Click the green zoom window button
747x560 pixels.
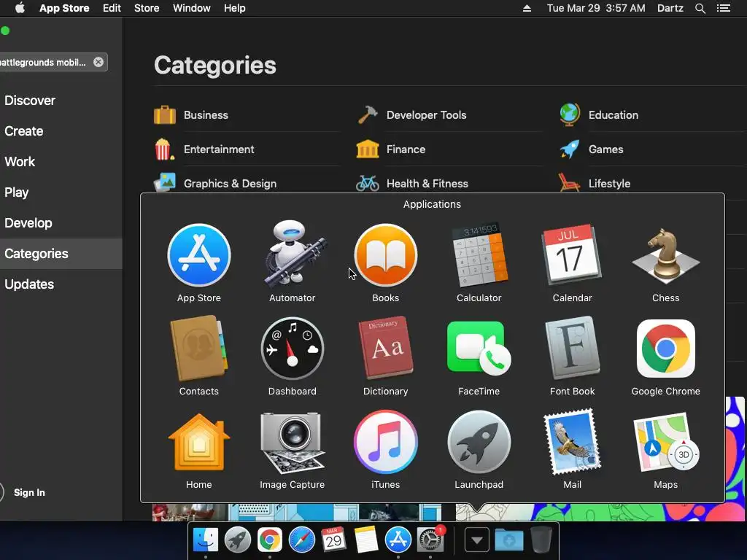coord(5,31)
